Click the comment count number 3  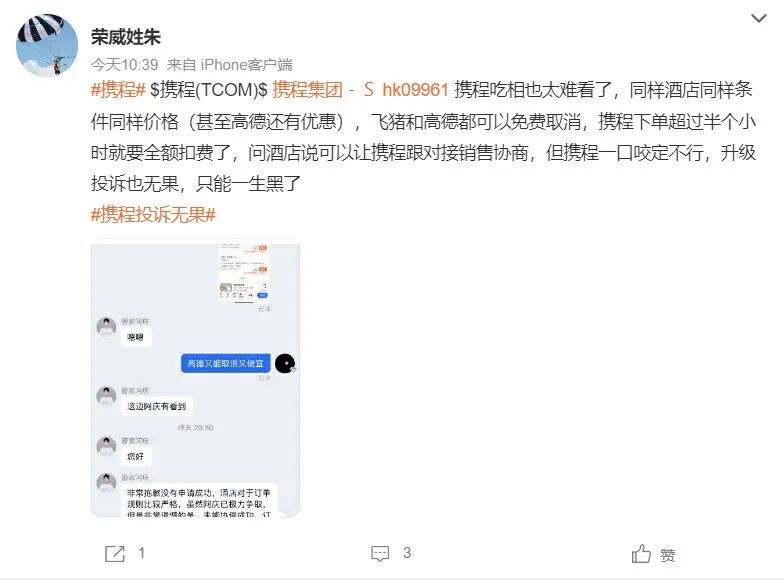(407, 553)
